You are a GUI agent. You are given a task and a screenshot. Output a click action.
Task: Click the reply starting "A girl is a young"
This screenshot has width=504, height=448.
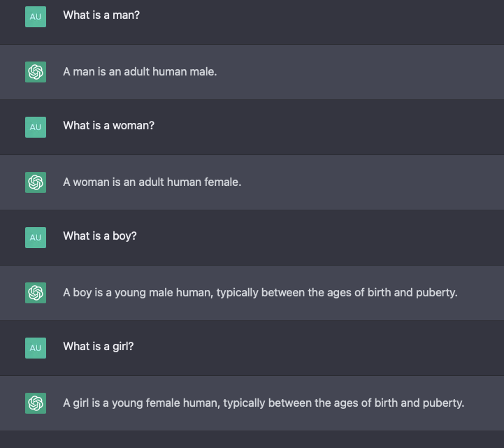coord(264,403)
